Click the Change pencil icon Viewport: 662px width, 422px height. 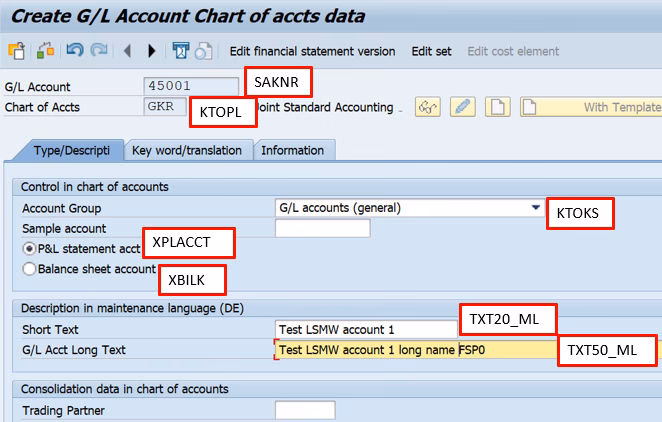pos(463,107)
